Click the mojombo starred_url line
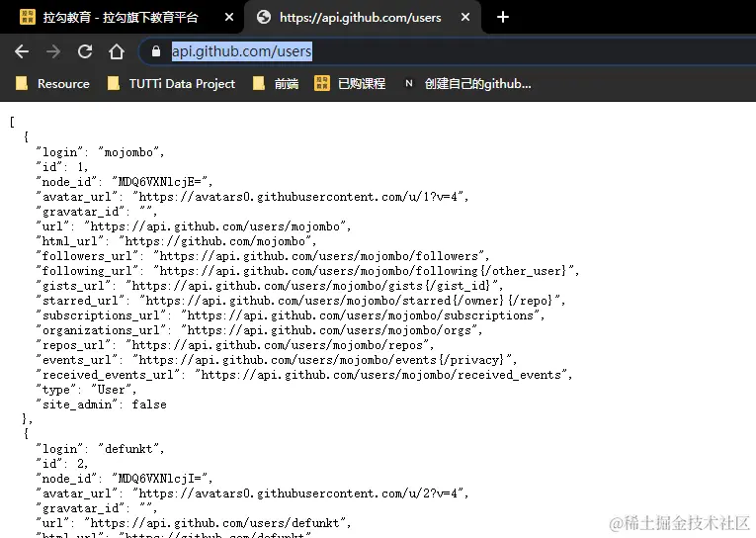This screenshot has height=538, width=756. (x=300, y=301)
